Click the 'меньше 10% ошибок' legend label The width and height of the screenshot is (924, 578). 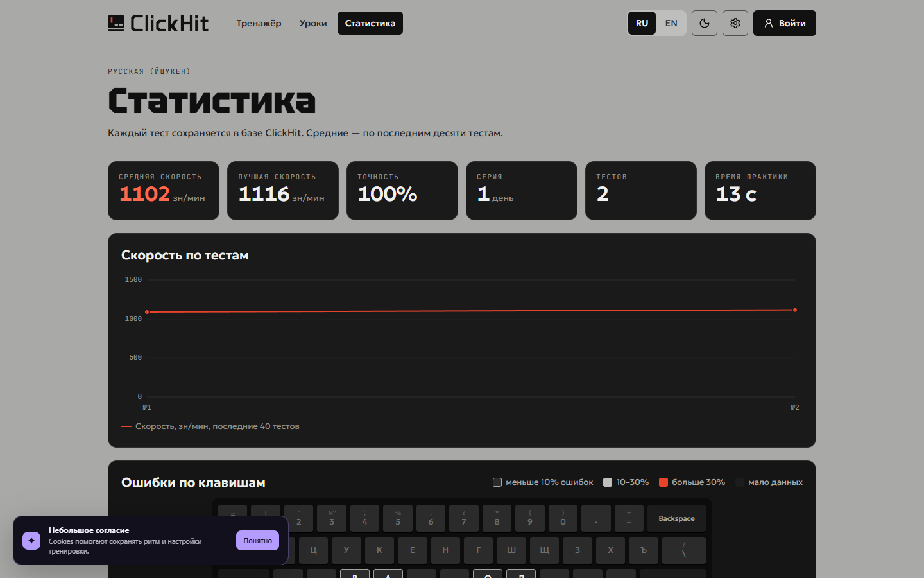pyautogui.click(x=549, y=482)
